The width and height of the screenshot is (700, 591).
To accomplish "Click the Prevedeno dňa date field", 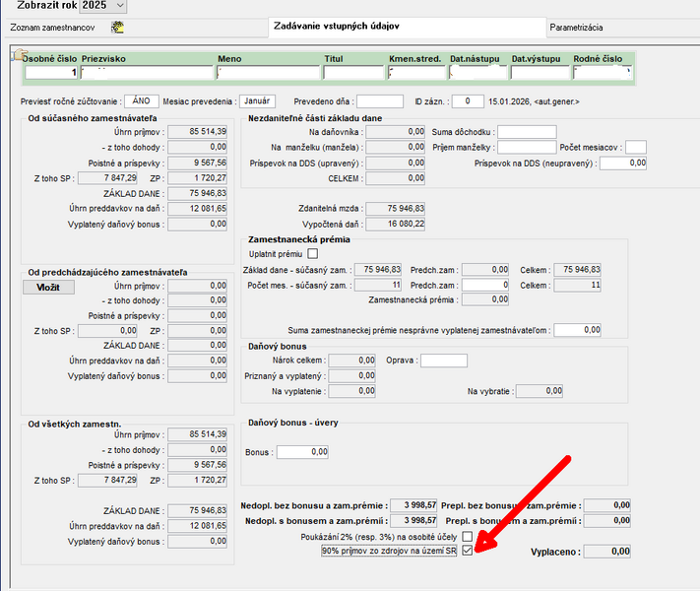I will (380, 101).
